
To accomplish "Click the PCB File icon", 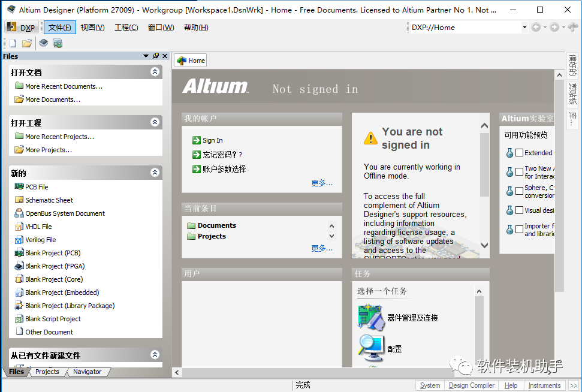I will (x=19, y=186).
